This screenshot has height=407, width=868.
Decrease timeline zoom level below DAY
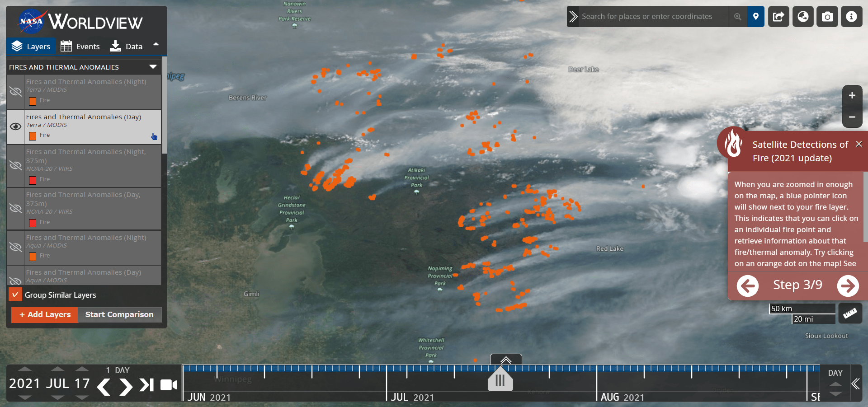pyautogui.click(x=835, y=394)
